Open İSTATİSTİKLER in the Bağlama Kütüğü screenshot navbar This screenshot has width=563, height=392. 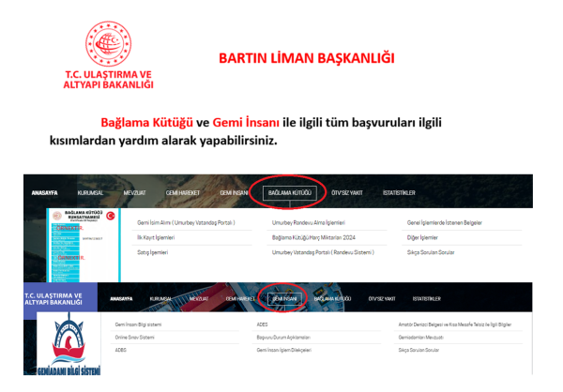[x=399, y=193]
